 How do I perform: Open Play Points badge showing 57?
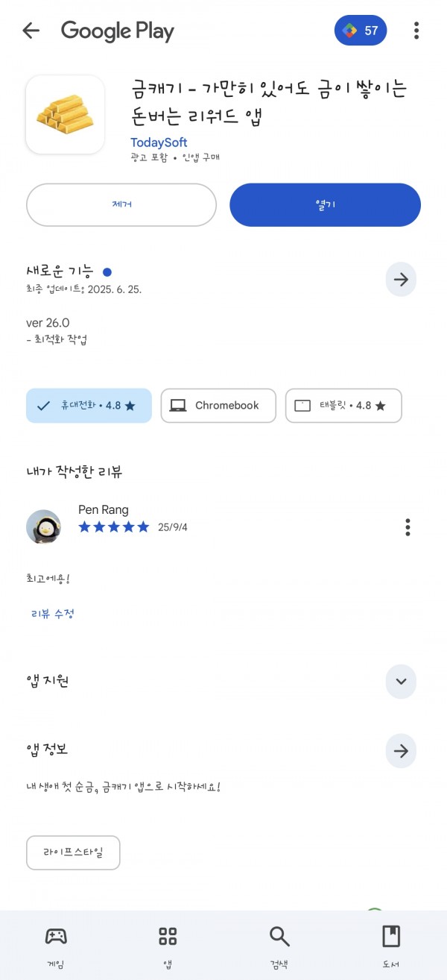coord(361,31)
